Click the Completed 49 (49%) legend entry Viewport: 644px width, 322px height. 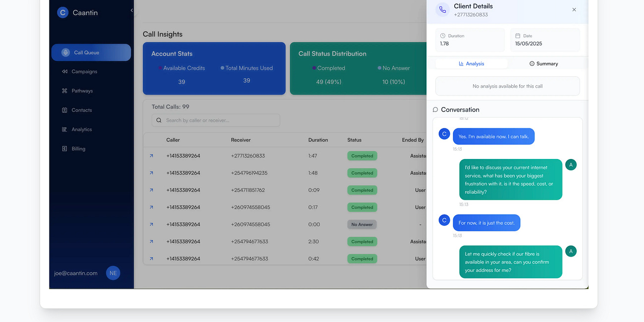tap(329, 75)
